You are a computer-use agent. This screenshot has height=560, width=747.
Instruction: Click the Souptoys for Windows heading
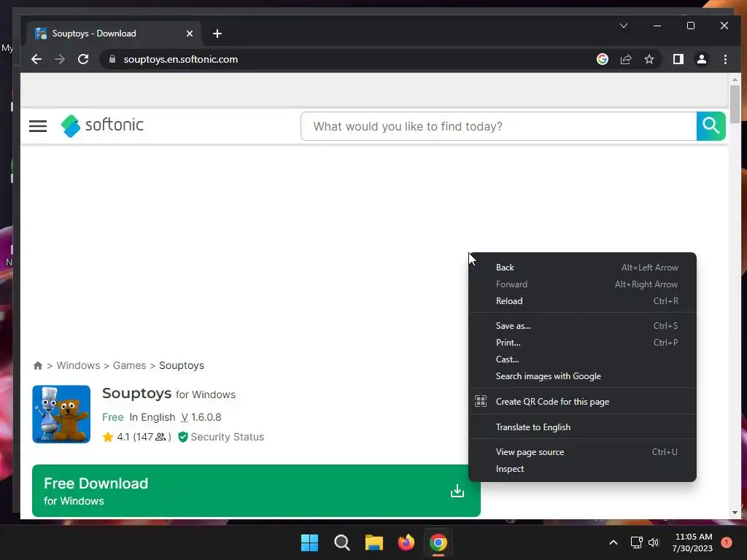[169, 394]
